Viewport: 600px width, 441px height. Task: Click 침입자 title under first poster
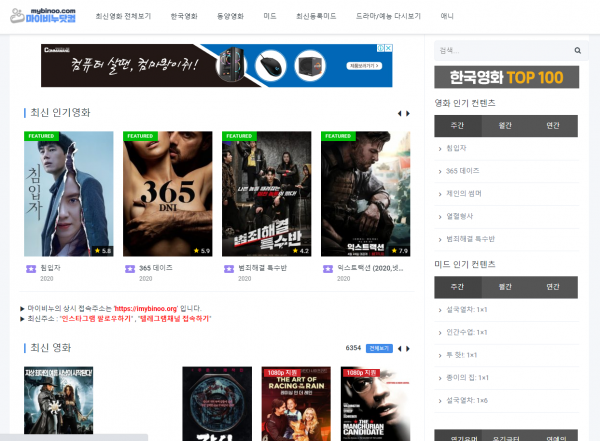coord(51,268)
